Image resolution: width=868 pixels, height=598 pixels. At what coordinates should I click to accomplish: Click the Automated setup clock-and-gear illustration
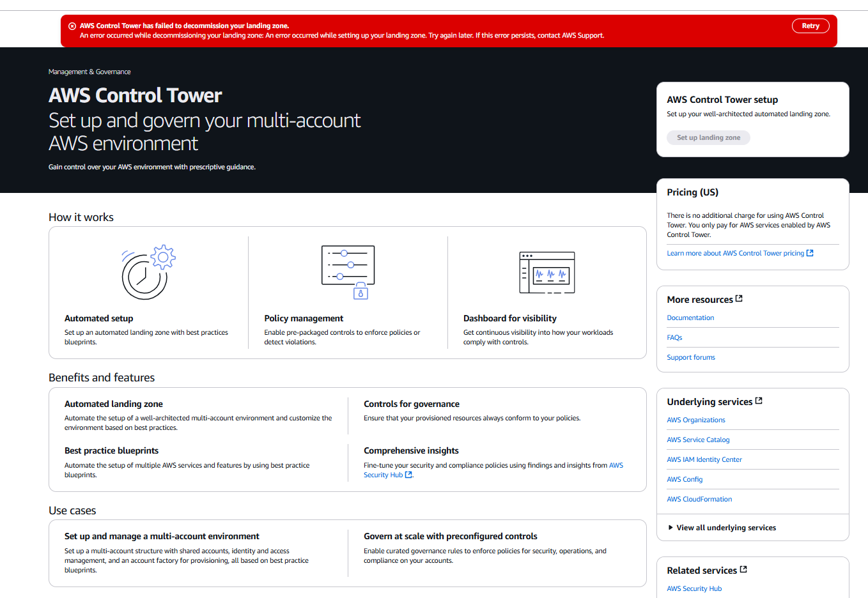(148, 272)
